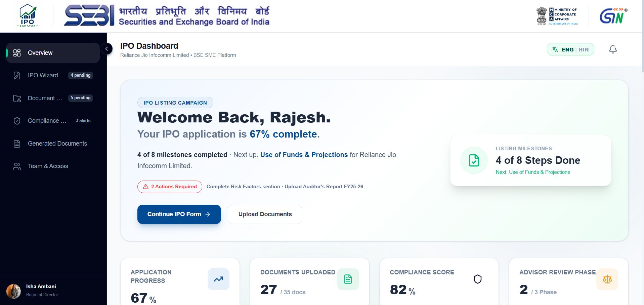This screenshot has height=305, width=644.
Task: Click the "2 / 3 Phase" value
Action: point(538,290)
